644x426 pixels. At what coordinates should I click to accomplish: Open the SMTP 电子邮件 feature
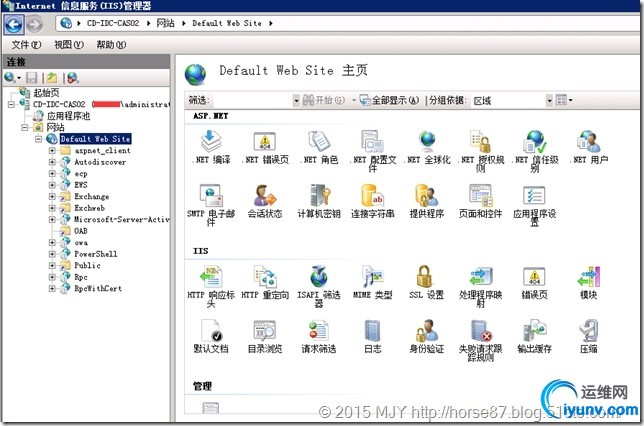(211, 205)
